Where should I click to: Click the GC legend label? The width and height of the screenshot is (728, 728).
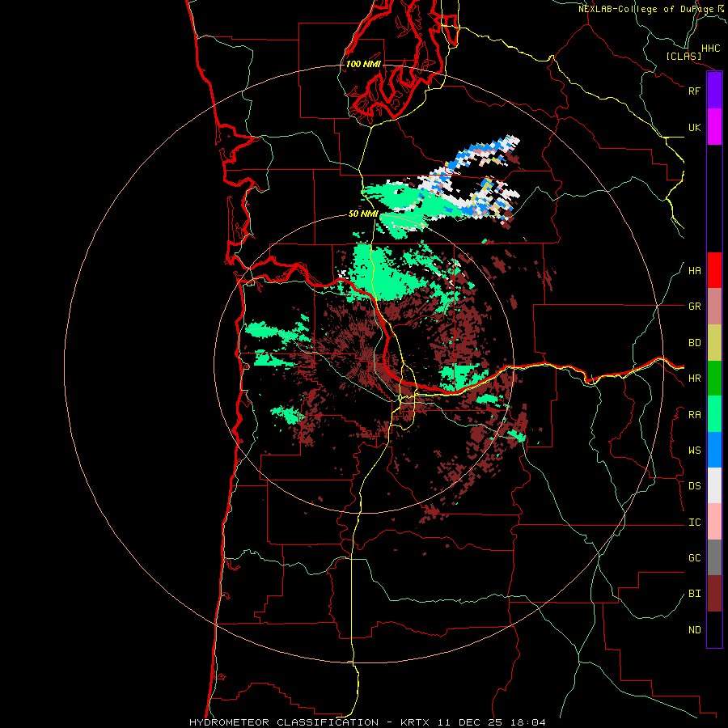694,558
